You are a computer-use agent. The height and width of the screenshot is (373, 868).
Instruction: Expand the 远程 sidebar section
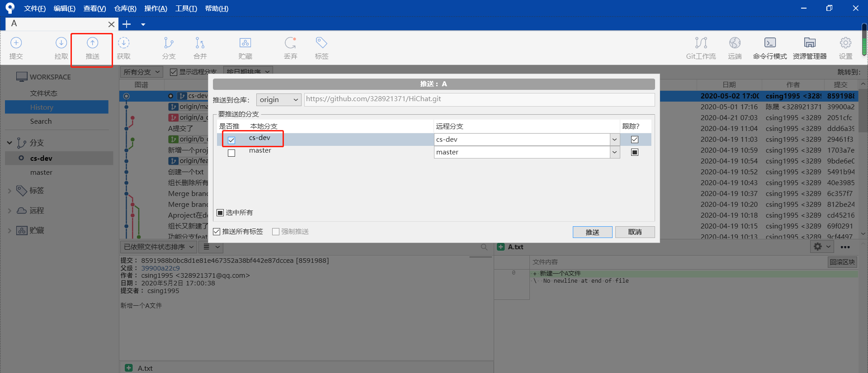9,210
